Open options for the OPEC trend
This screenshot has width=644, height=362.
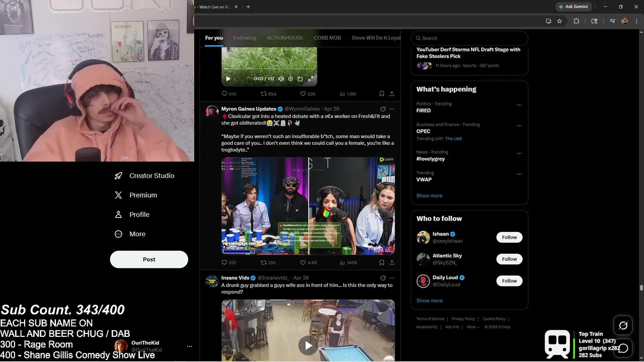519,126
